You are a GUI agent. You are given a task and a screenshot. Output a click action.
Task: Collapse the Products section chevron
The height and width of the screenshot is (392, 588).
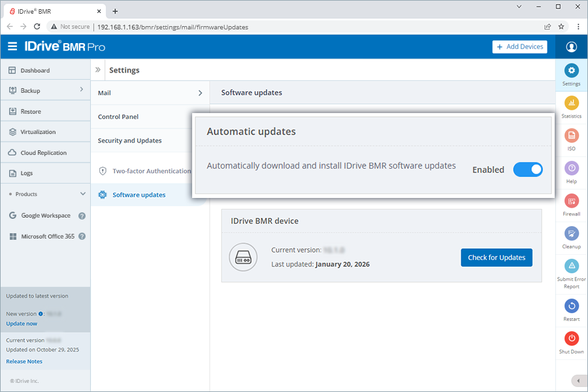[82, 194]
